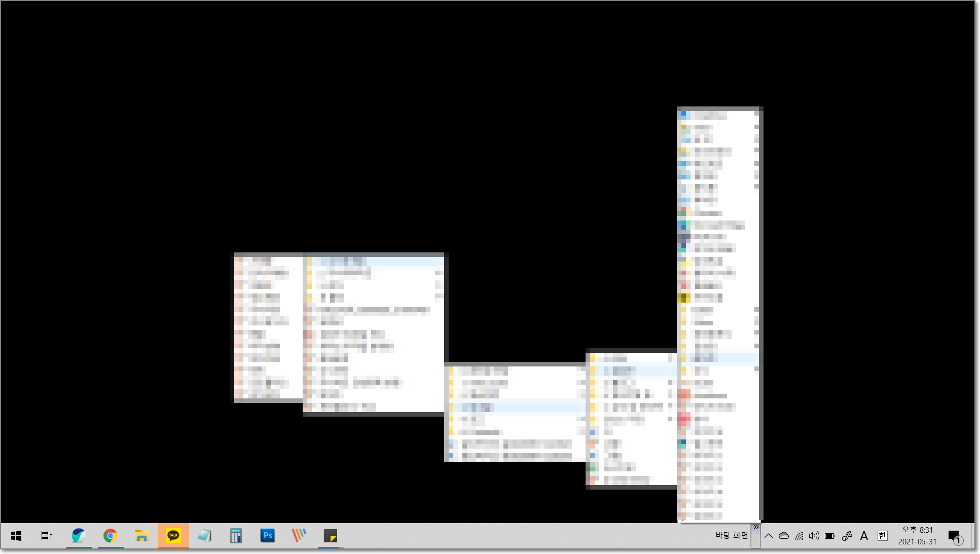The image size is (980, 554).
Task: Open Action Center with 1 notification
Action: pyautogui.click(x=954, y=536)
